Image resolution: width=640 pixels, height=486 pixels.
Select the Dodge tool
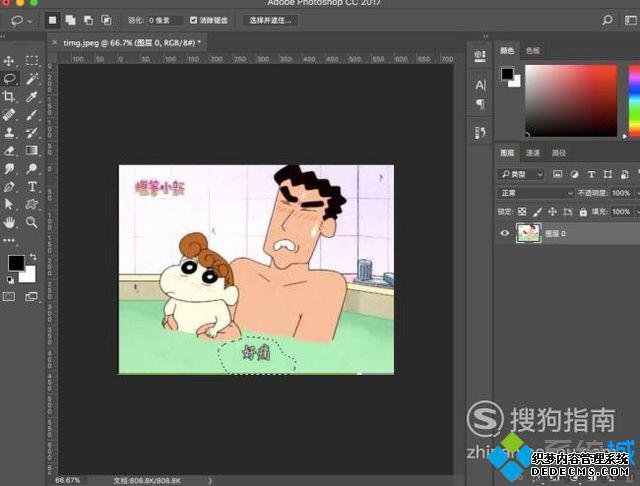[32, 169]
